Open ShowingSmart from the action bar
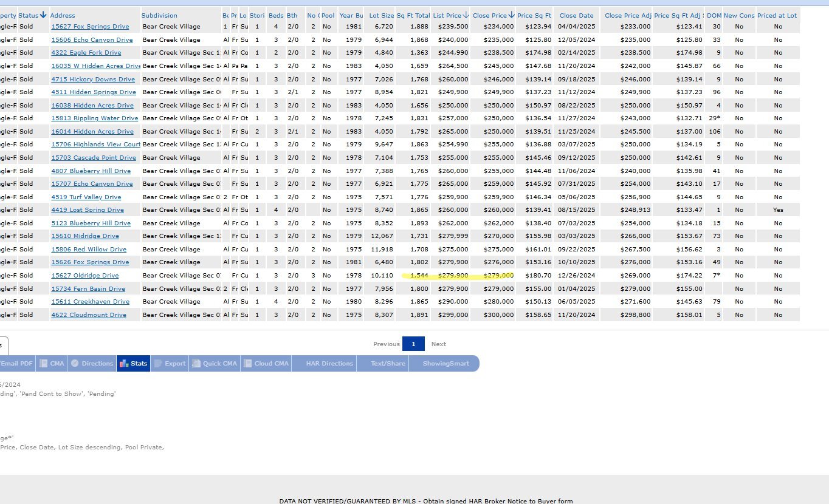The height and width of the screenshot is (504, 829). [445, 363]
